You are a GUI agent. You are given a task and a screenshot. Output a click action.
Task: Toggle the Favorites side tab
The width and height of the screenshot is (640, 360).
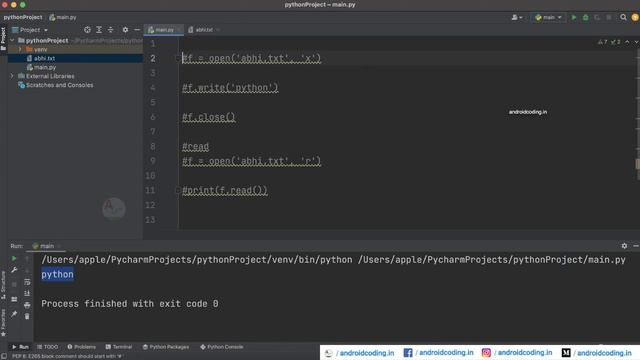[x=3, y=322]
